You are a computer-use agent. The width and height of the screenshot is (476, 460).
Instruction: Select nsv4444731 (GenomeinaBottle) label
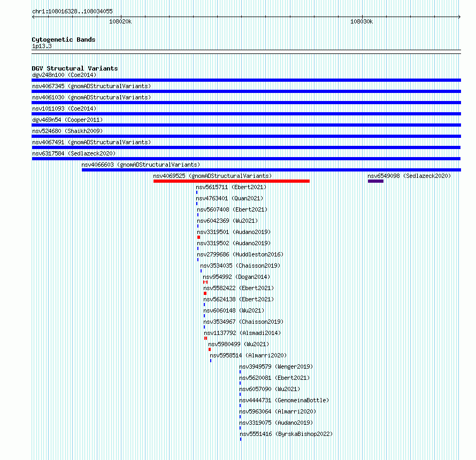(x=284, y=400)
